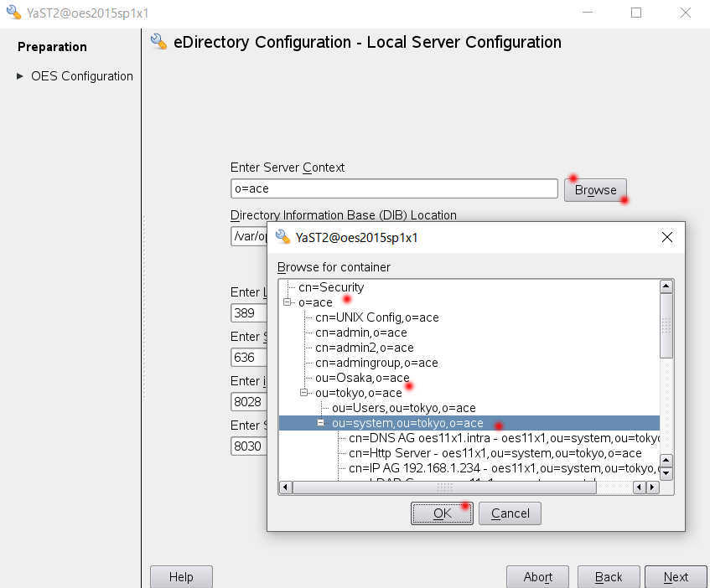This screenshot has height=588, width=710.
Task: Select cn=Security in the container tree
Action: [331, 287]
